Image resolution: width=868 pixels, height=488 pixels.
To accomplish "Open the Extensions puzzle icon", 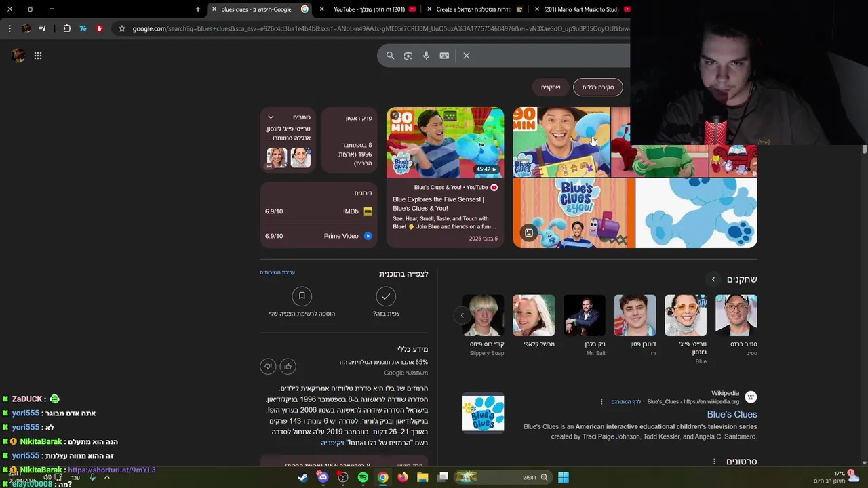I will click(x=66, y=28).
